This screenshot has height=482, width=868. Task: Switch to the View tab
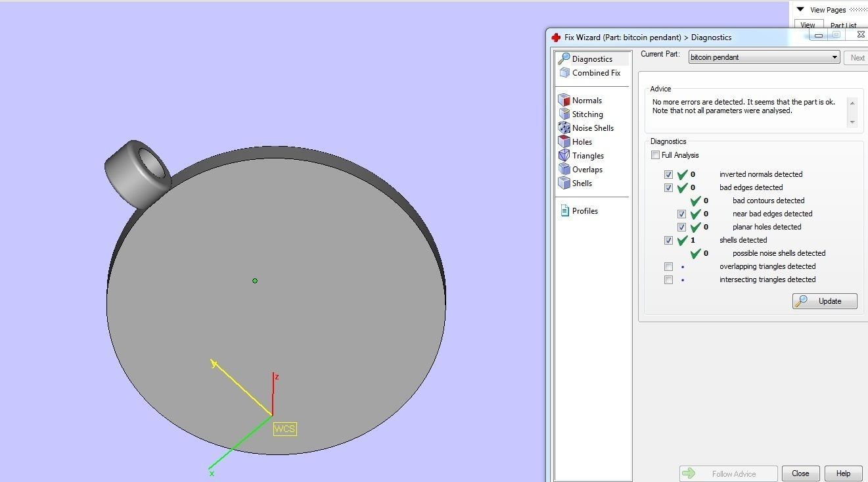point(808,26)
